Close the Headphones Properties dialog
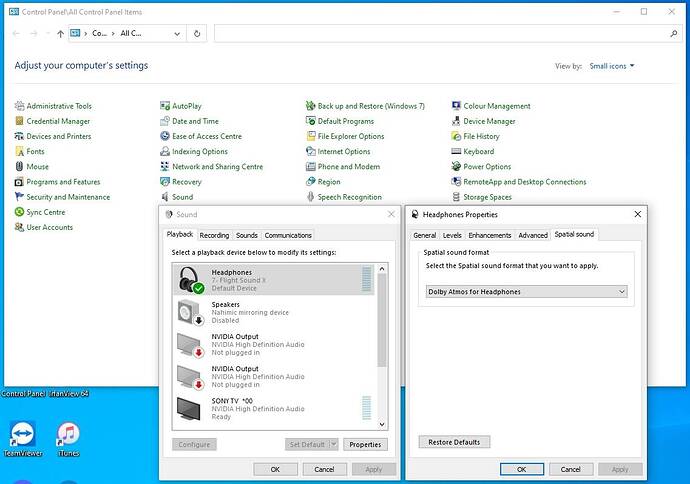 pos(638,214)
